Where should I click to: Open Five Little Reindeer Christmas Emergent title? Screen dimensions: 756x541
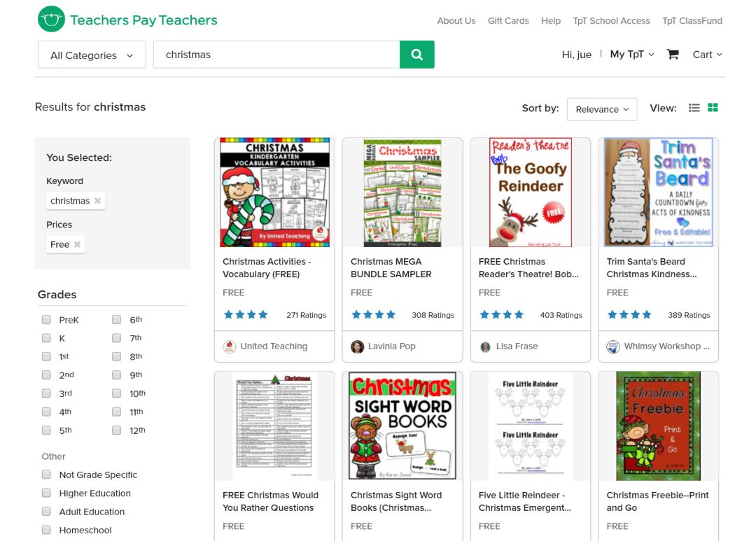[524, 502]
